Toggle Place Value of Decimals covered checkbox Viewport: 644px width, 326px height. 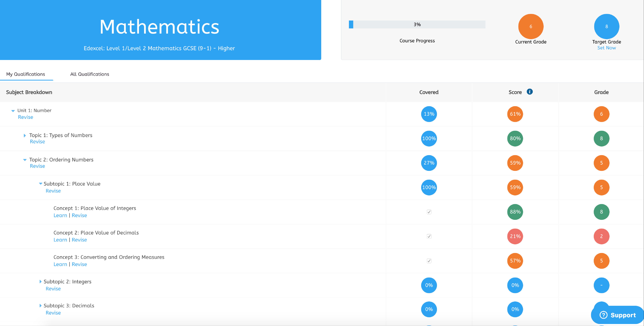point(429,236)
